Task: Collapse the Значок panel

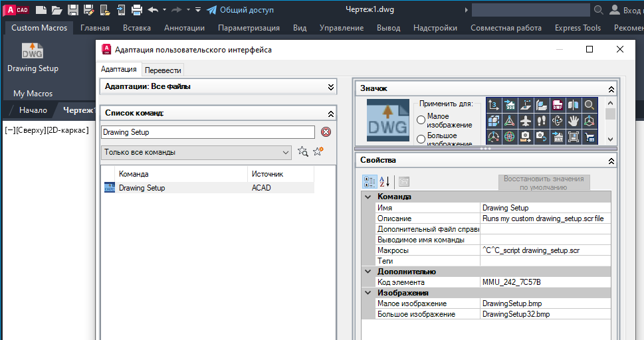Action: 611,89
